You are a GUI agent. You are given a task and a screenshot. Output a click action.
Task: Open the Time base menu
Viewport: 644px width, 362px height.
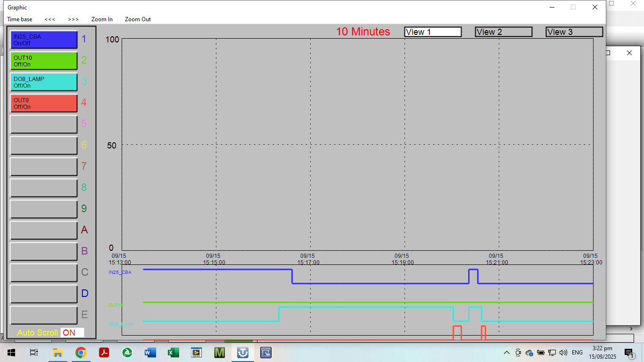click(x=20, y=19)
